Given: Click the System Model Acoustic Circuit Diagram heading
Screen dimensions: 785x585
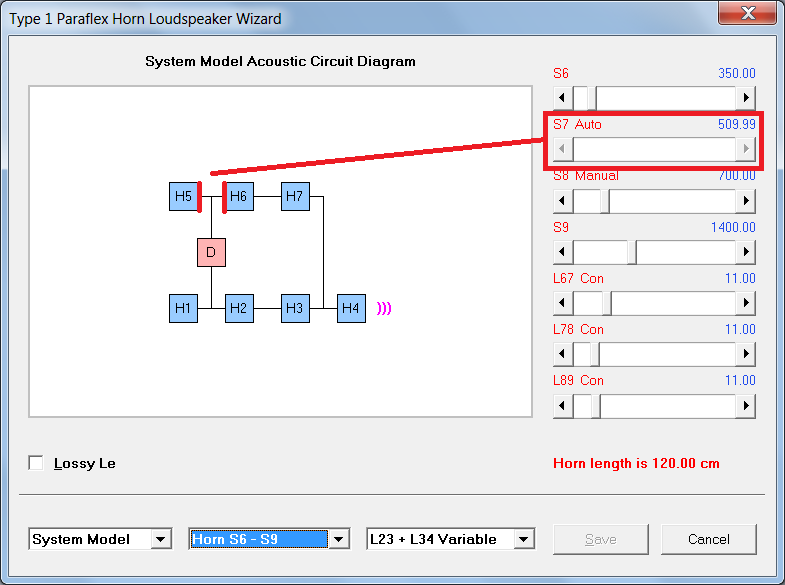Looking at the screenshot, I should [280, 61].
